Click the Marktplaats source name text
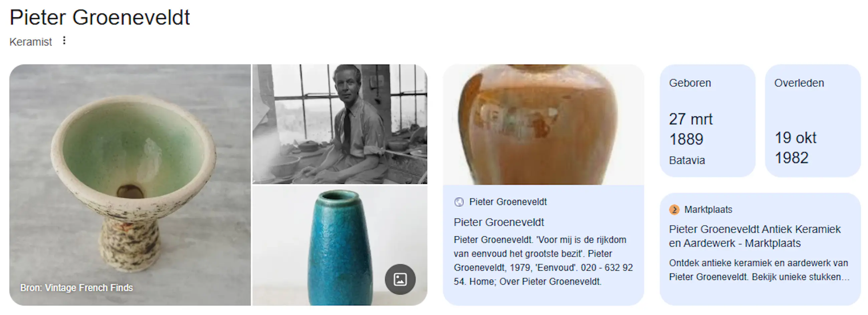The width and height of the screenshot is (868, 315). pyautogui.click(x=708, y=210)
